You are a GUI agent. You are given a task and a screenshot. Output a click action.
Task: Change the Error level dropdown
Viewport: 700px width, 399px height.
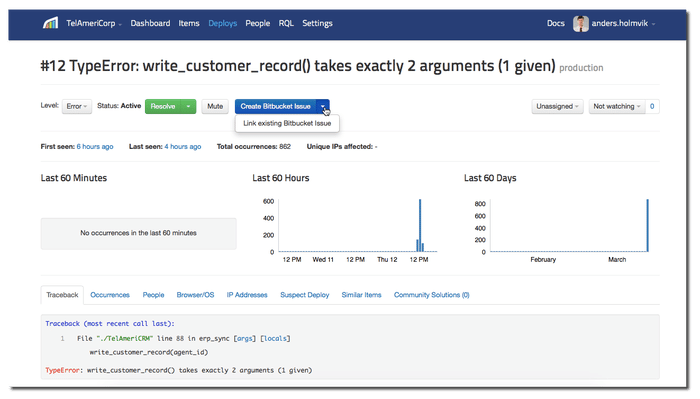(77, 106)
